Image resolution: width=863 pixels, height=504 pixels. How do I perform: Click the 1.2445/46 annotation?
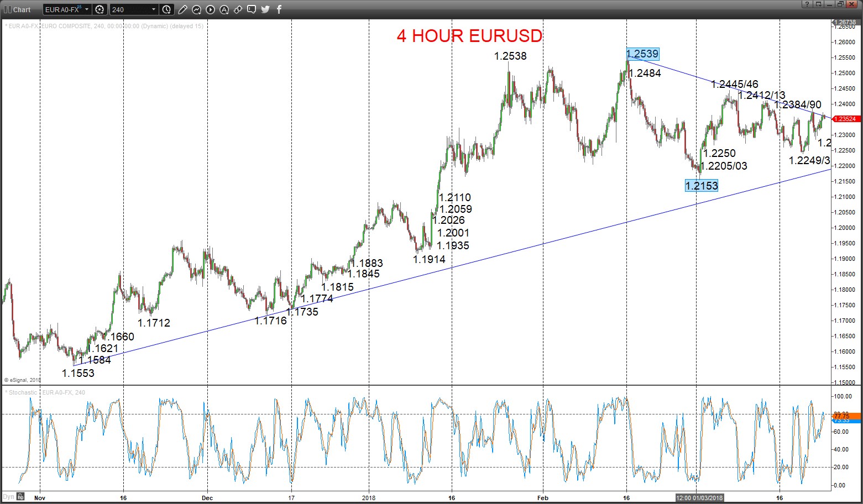pos(735,84)
